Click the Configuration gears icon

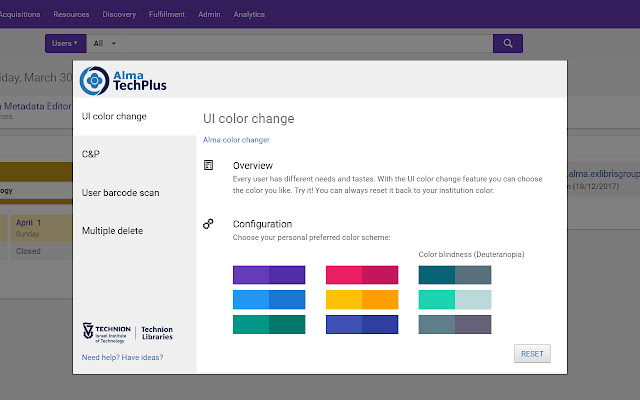pyautogui.click(x=208, y=224)
